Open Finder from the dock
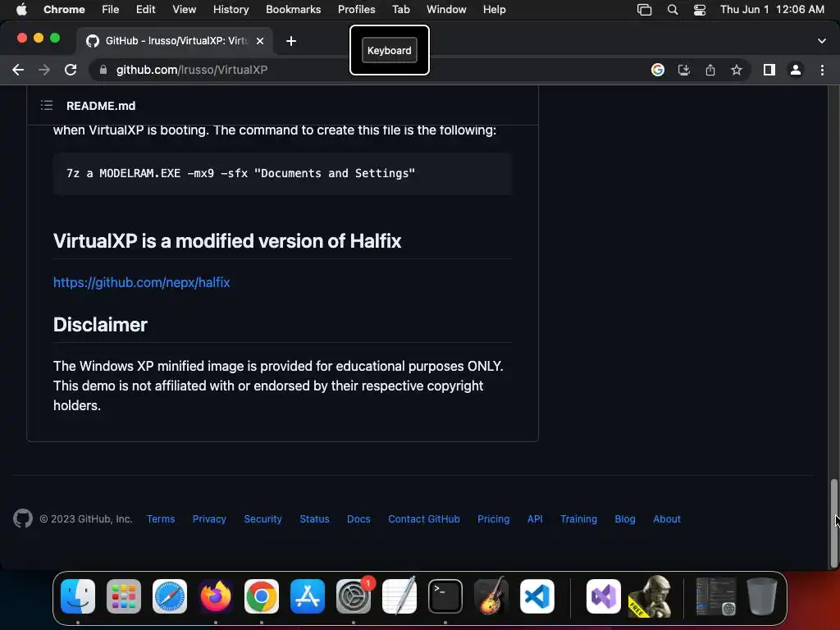 [78, 596]
